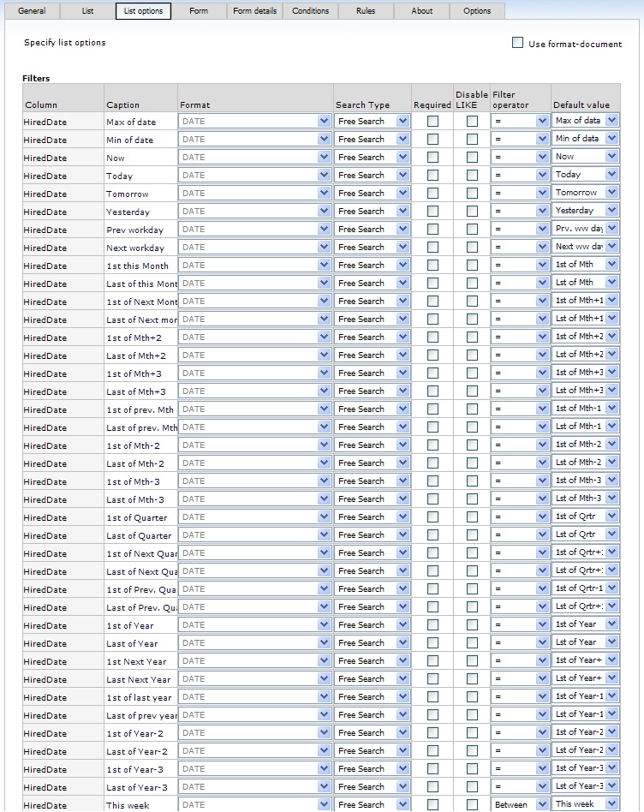
Task: Click the caption field reading 1st of last year
Action: click(x=140, y=697)
